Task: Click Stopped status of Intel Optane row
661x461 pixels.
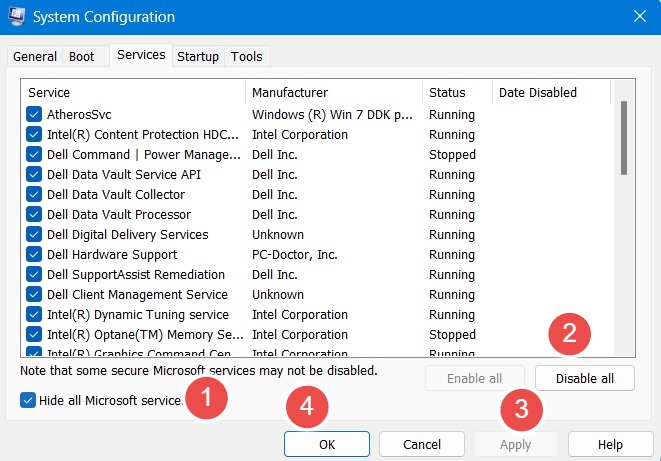Action: (452, 335)
